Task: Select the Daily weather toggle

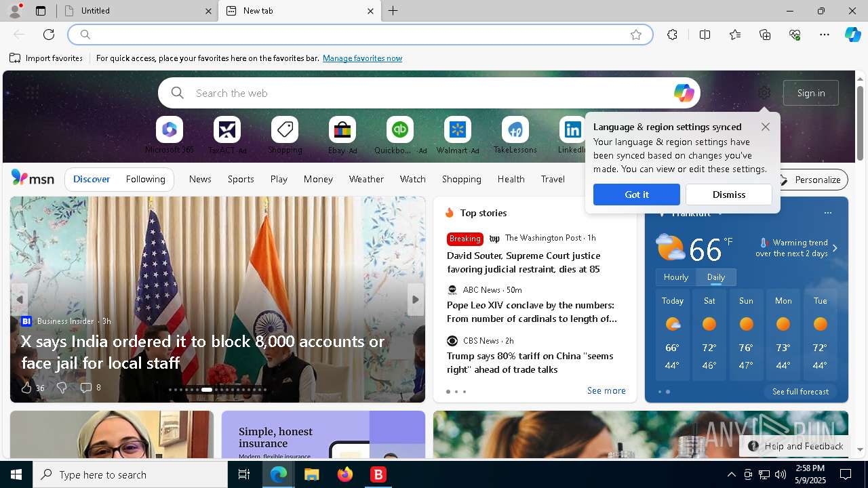Action: [716, 277]
